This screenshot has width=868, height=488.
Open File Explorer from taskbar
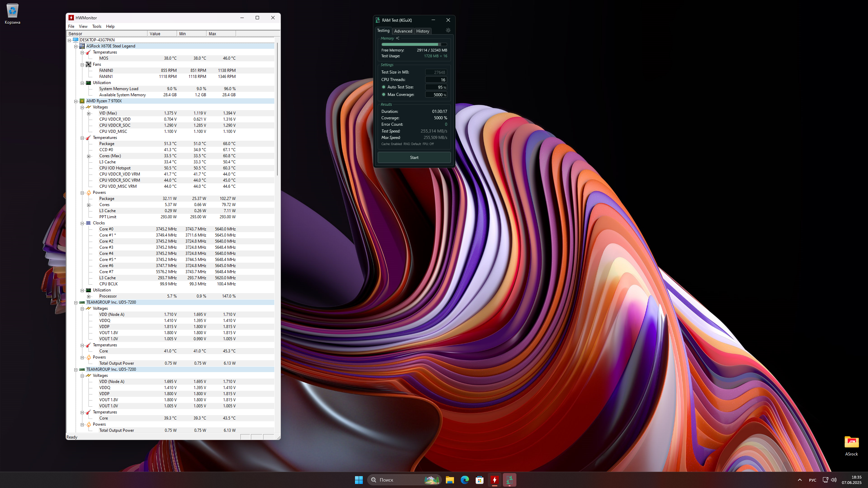450,480
